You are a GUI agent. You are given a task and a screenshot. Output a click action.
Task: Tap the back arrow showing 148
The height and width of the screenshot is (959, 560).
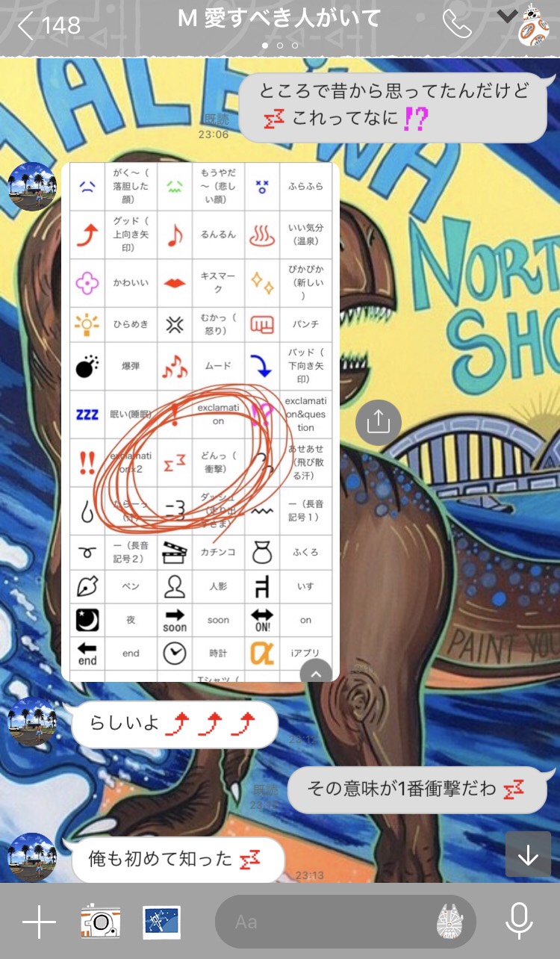pyautogui.click(x=48, y=26)
